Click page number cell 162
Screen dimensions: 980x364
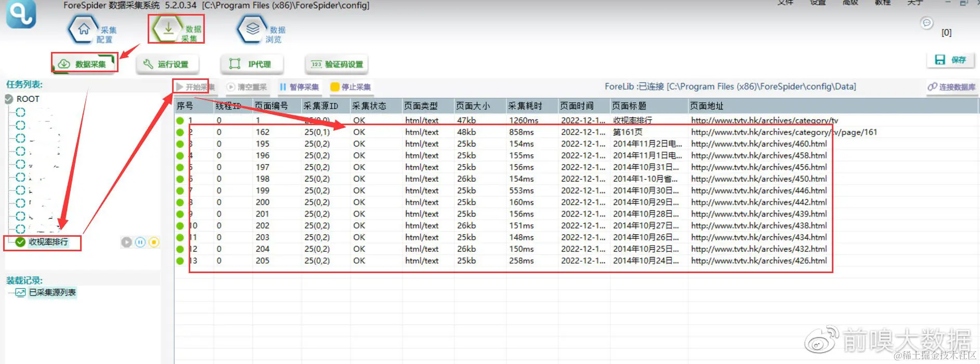pos(263,132)
